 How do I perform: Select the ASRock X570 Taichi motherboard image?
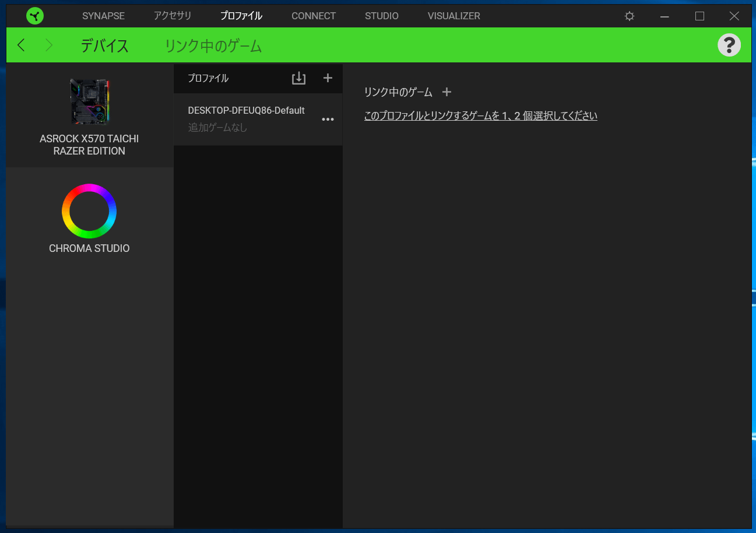(x=90, y=102)
